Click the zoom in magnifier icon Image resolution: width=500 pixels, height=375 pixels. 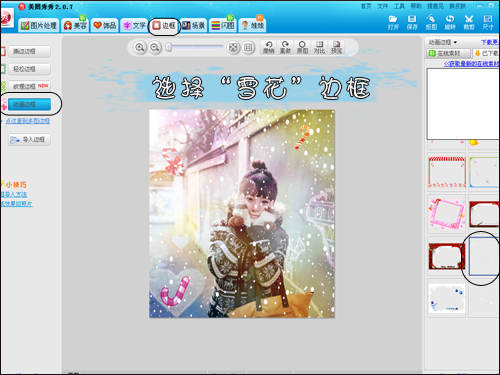pos(140,48)
